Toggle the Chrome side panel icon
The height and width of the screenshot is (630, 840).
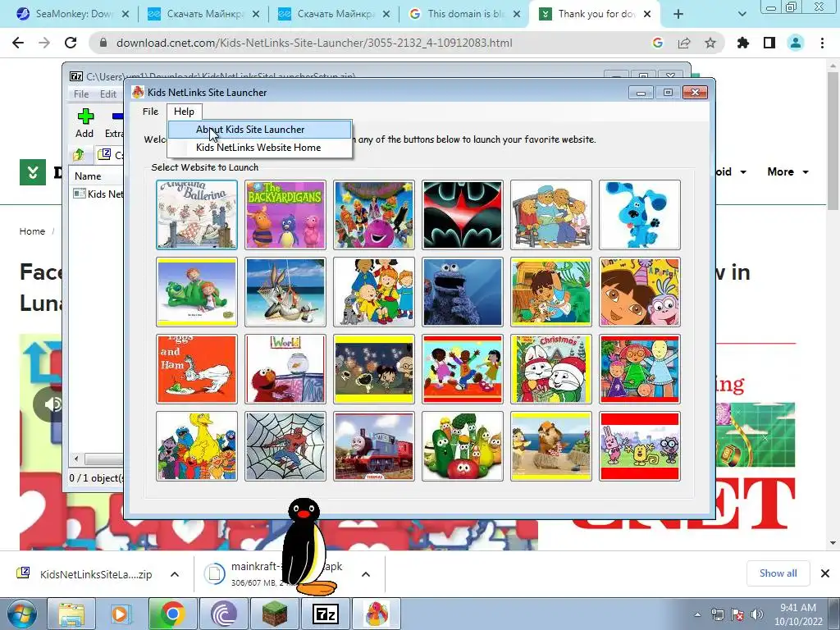click(x=769, y=43)
